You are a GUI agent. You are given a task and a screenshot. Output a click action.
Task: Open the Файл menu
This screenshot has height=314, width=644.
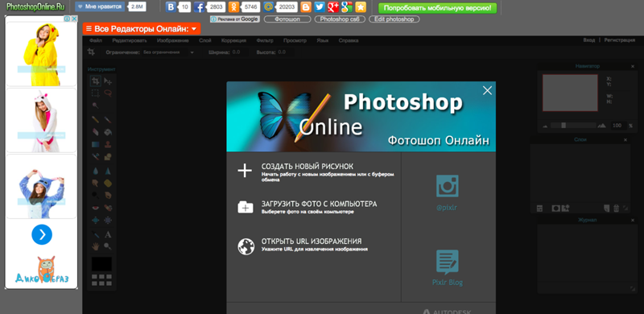95,41
